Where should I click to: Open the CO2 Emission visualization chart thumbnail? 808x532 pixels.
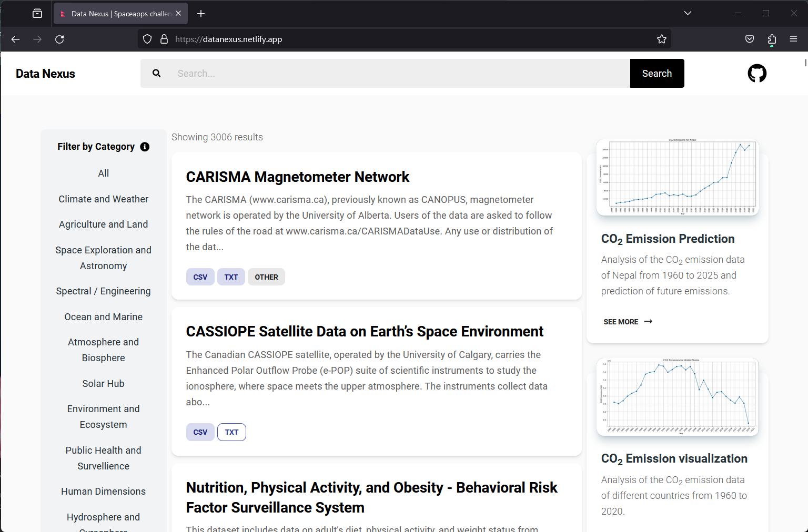point(678,397)
